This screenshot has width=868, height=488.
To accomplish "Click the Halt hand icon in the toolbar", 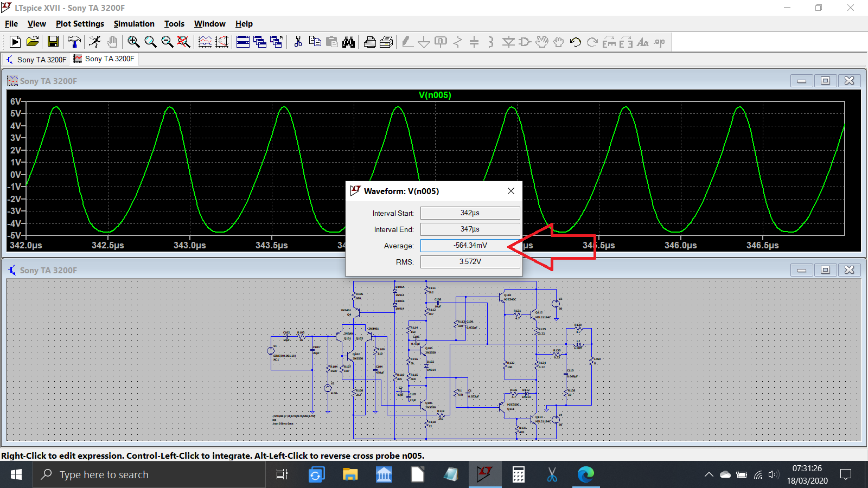I will pyautogui.click(x=112, y=42).
